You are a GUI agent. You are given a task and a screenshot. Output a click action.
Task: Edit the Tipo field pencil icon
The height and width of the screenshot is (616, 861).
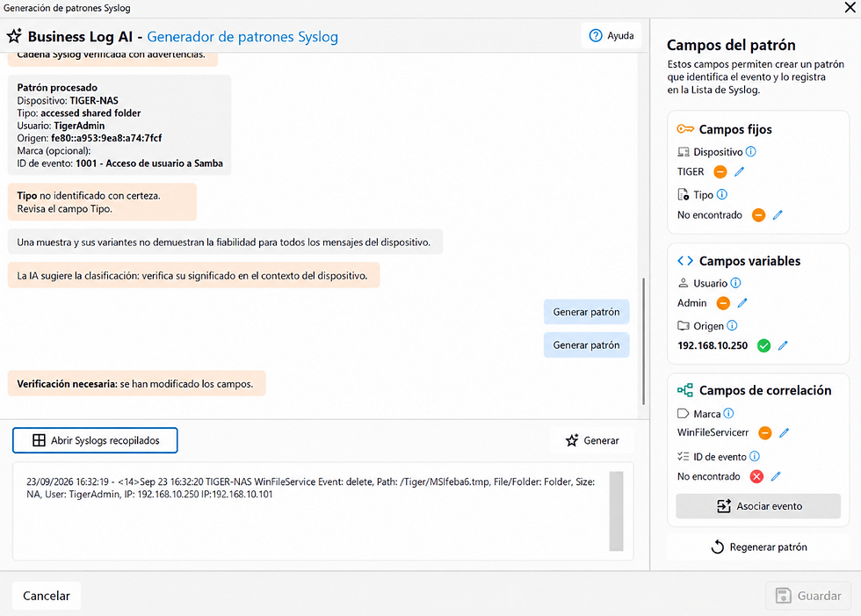[x=778, y=214]
